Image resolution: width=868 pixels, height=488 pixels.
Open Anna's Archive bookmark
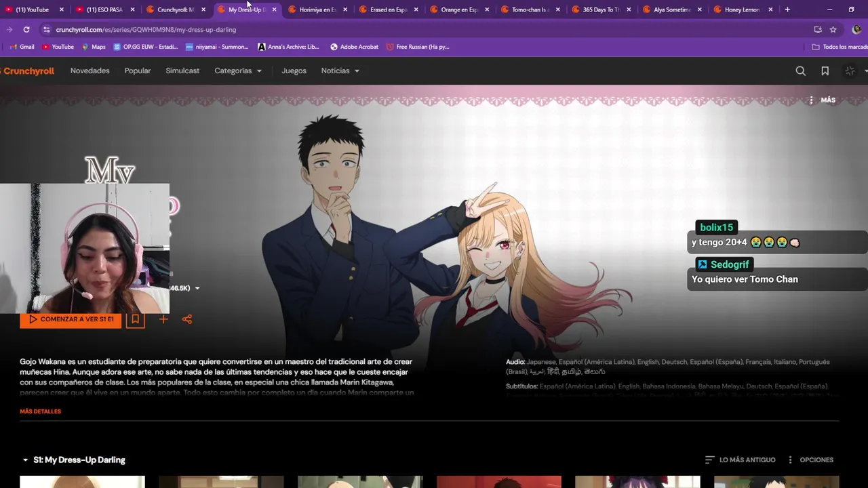288,47
